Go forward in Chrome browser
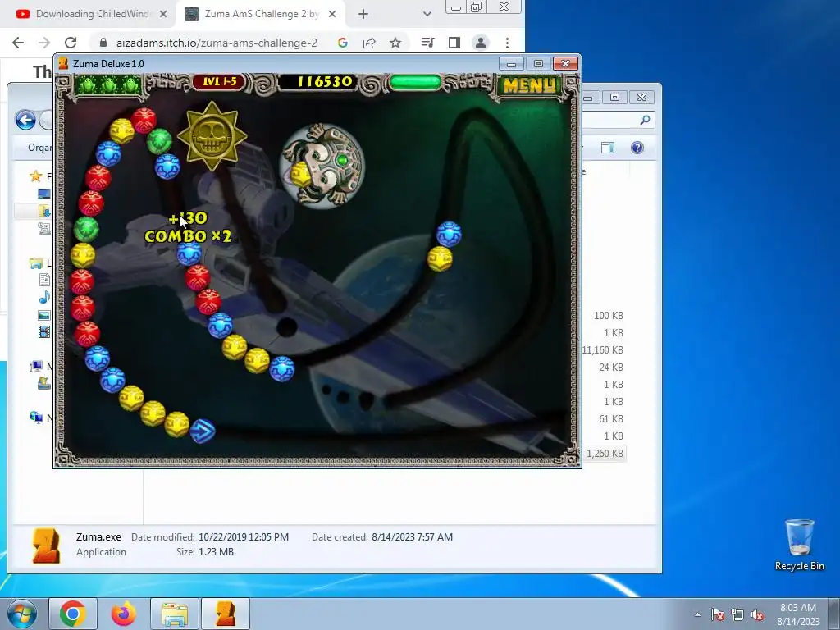 point(44,43)
